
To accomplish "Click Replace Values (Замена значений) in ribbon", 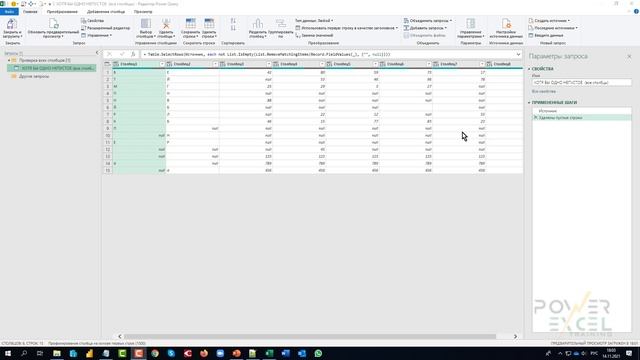I will [314, 36].
